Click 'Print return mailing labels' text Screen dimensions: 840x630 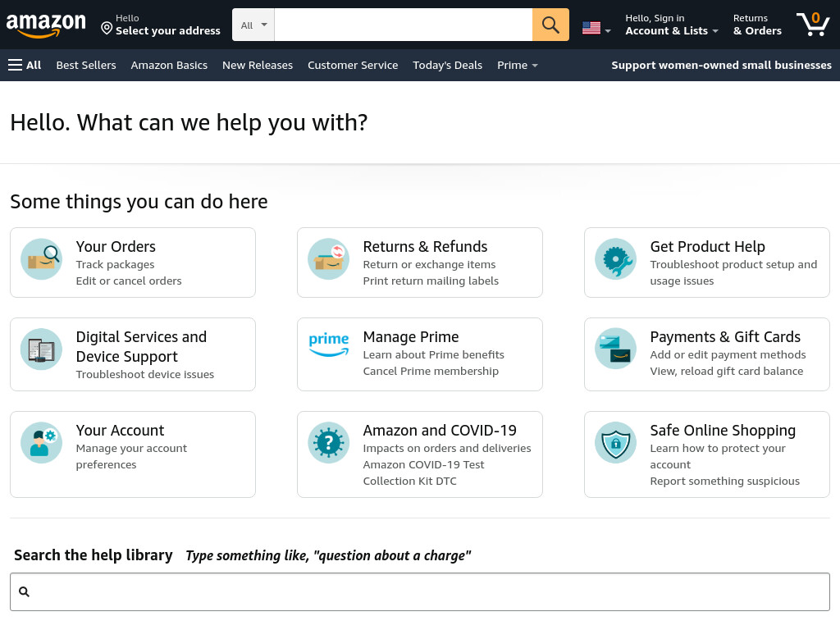tap(431, 281)
